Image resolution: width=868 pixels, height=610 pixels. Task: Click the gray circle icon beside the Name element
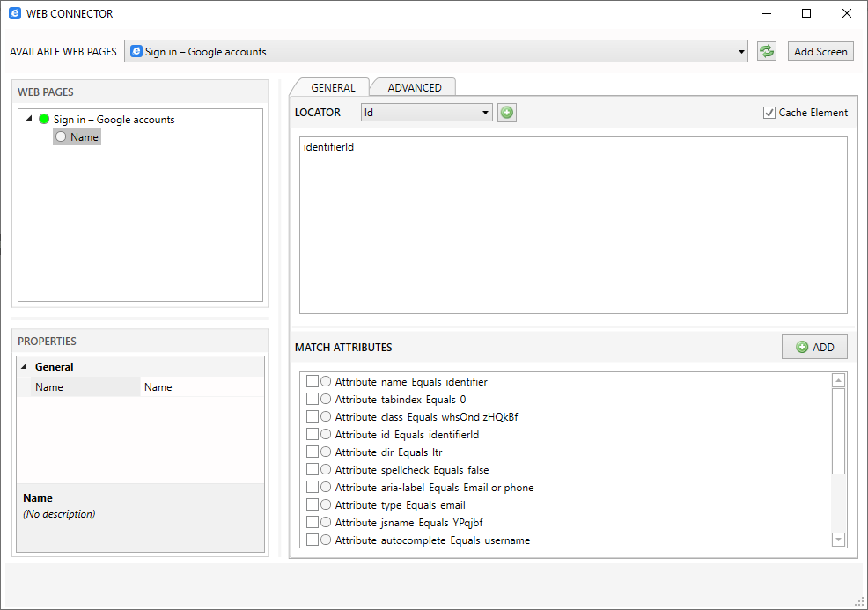pos(59,136)
